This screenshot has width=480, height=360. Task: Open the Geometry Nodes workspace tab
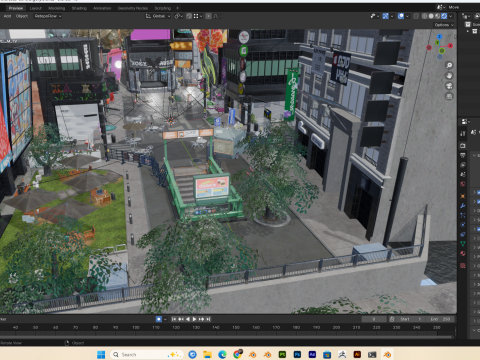tap(133, 8)
